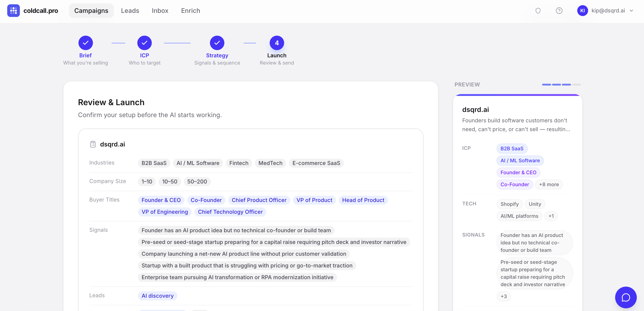Open the Enrich tab
The height and width of the screenshot is (311, 644).
click(190, 11)
